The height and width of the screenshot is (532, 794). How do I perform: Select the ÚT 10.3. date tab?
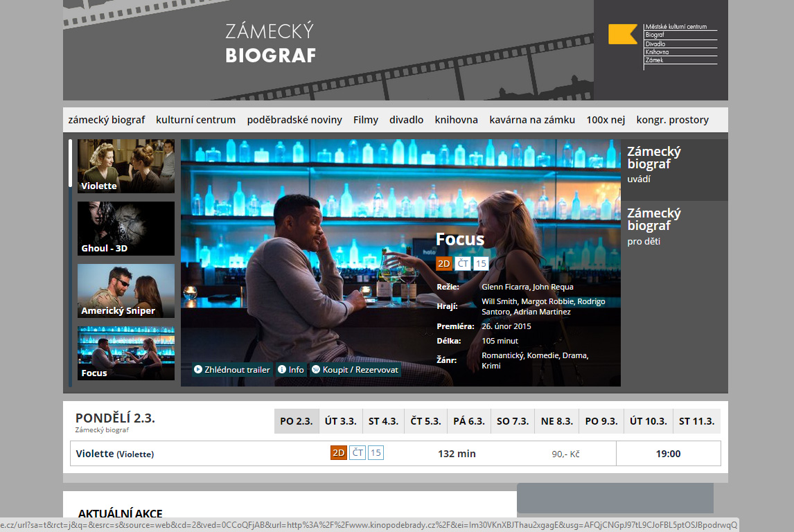649,421
